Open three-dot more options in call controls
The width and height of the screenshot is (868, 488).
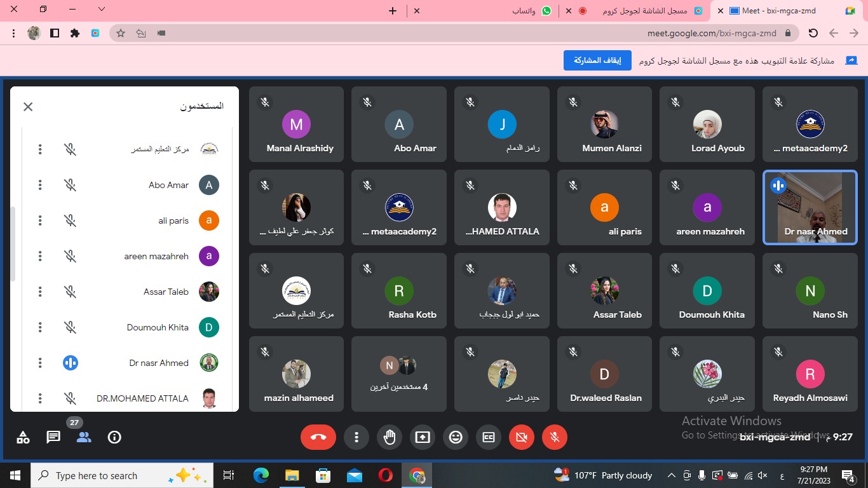coord(356,437)
